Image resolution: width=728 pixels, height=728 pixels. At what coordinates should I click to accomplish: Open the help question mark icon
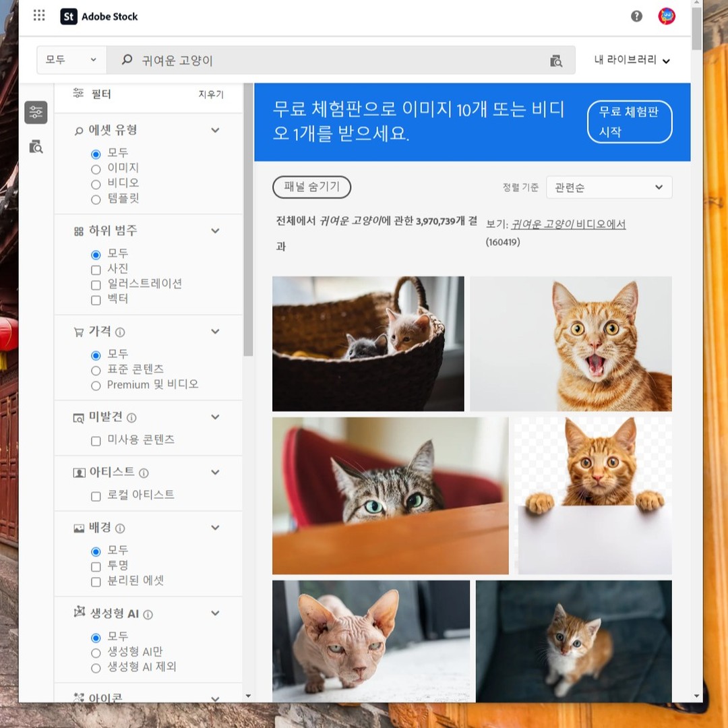click(636, 16)
